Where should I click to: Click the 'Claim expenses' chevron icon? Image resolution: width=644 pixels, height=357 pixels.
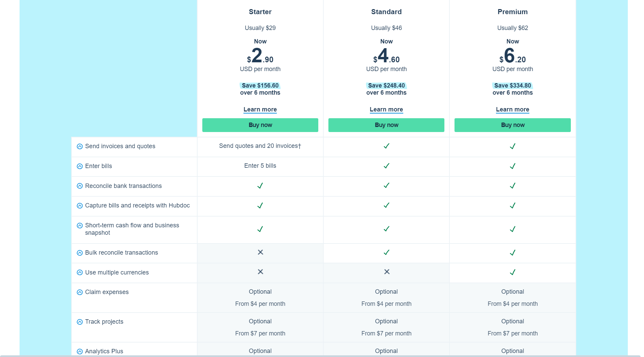tap(80, 292)
